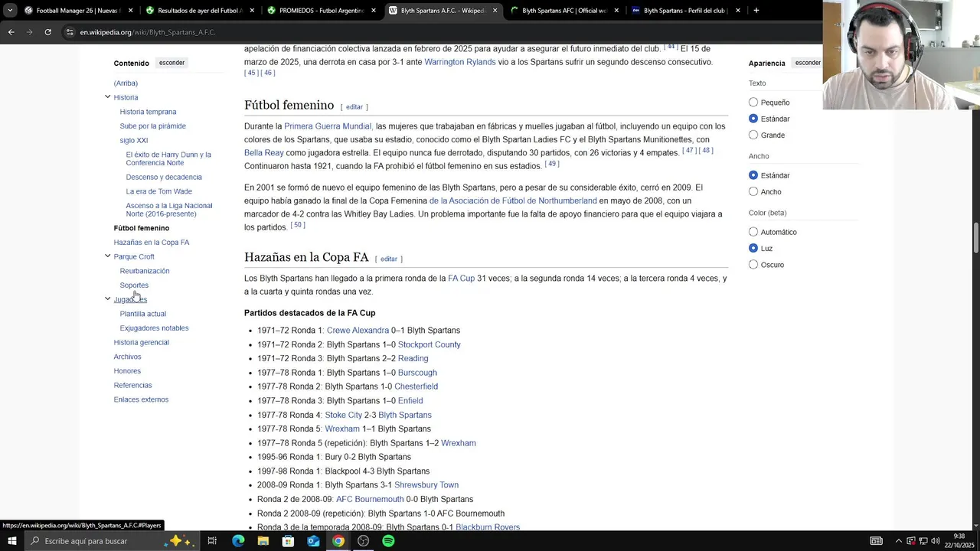Go to (Arriba) in contents
The image size is (980, 551).
click(x=126, y=83)
